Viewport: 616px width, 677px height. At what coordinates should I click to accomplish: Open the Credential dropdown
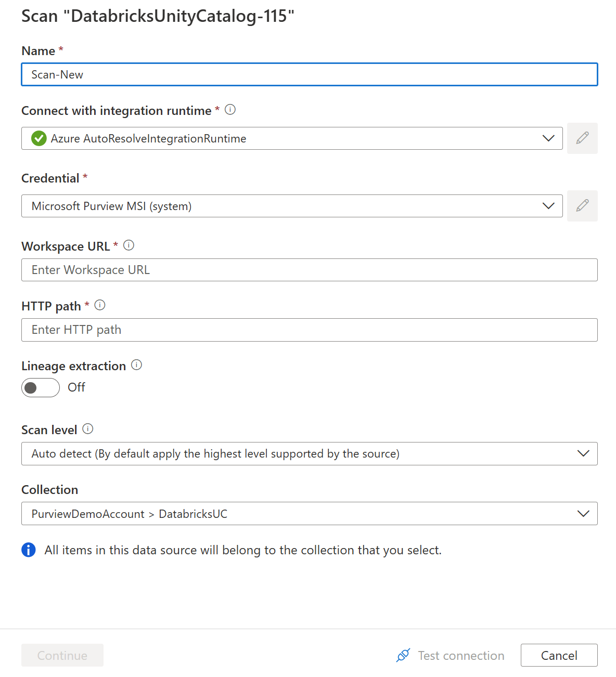[x=548, y=206]
